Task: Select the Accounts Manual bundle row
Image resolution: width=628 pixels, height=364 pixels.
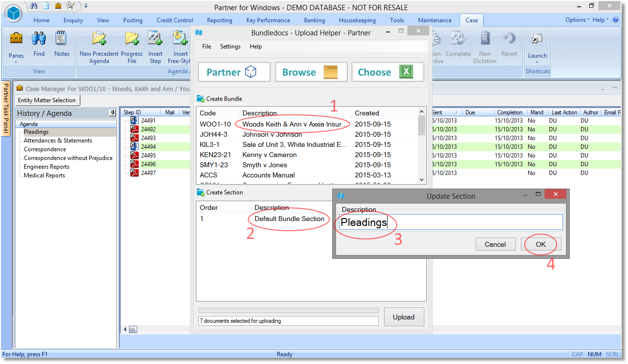Action: point(307,175)
